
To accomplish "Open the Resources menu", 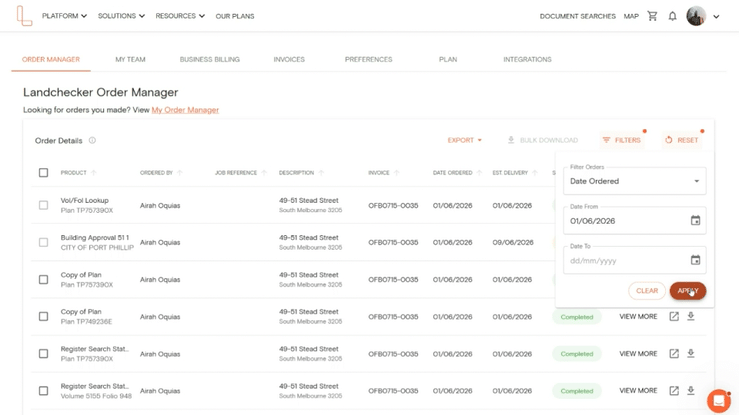I will click(180, 16).
